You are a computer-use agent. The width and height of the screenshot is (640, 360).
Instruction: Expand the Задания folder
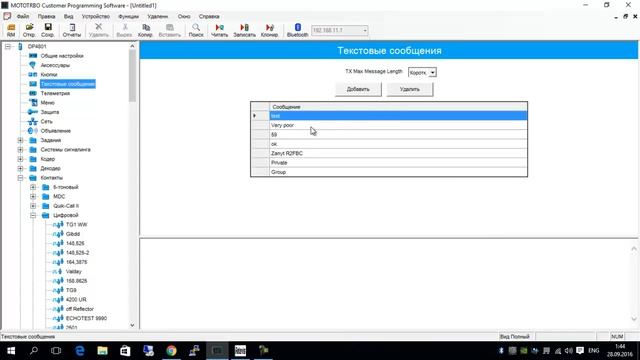point(20,140)
